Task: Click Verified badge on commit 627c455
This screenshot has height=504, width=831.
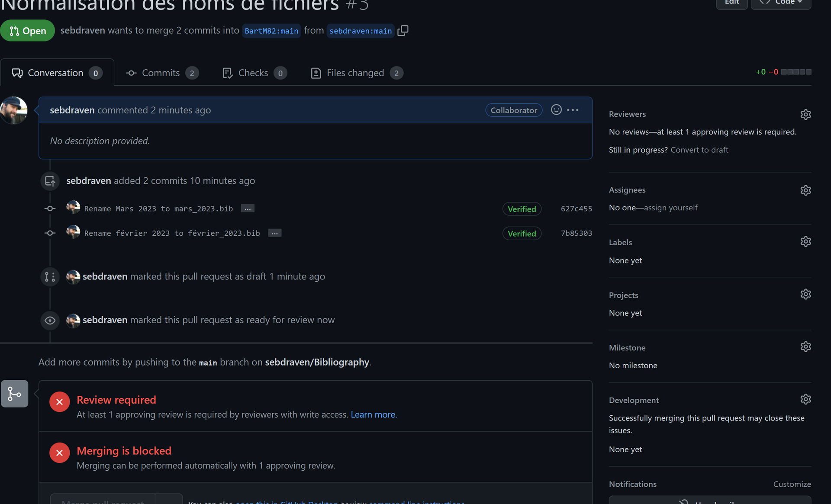Action: [522, 209]
